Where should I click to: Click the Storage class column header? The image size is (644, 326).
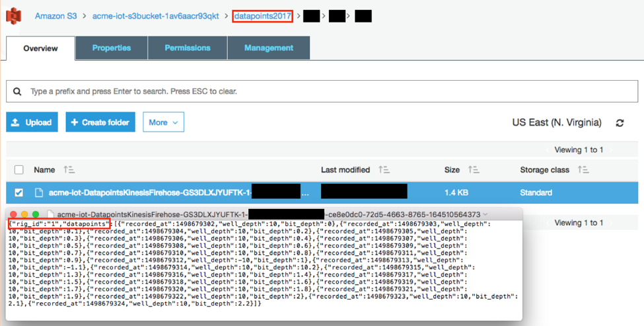click(x=545, y=170)
